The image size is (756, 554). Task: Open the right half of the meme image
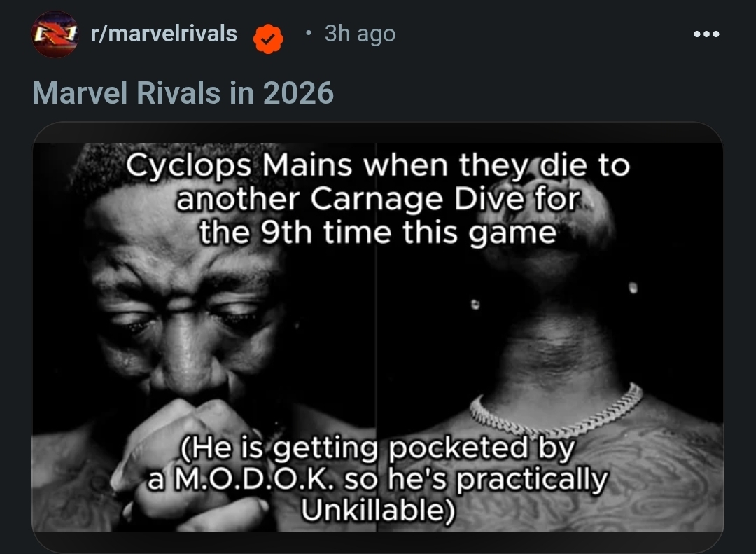(550, 338)
